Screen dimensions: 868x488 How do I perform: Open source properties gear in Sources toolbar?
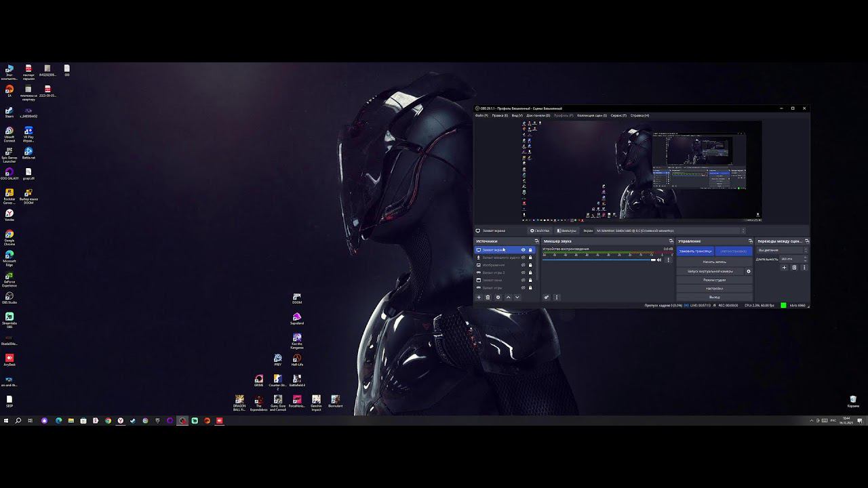pyautogui.click(x=498, y=297)
